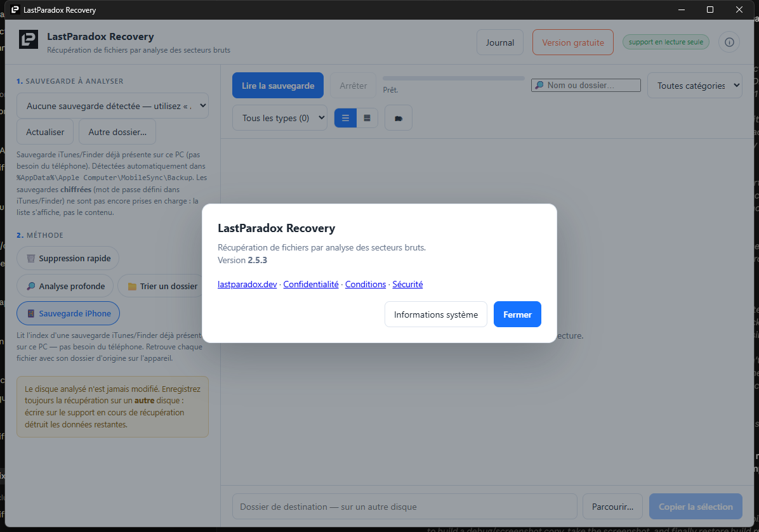Click the LastParadox logo in header

(29, 40)
